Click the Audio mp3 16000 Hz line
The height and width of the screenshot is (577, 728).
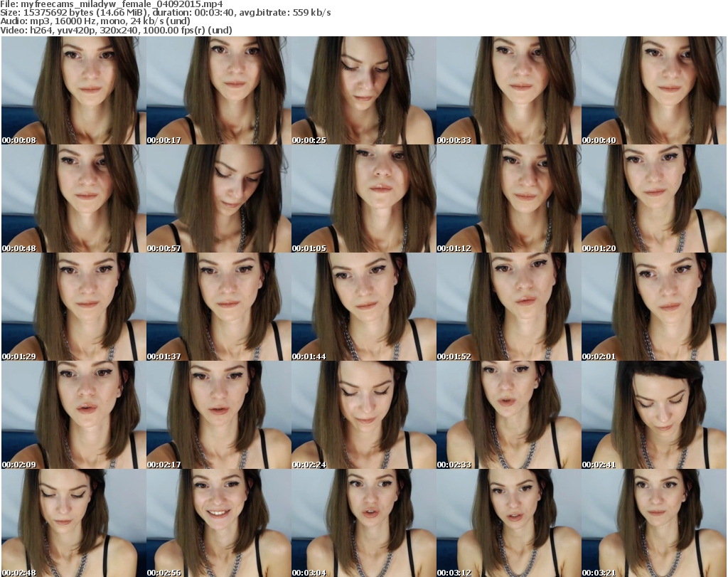[x=95, y=21]
